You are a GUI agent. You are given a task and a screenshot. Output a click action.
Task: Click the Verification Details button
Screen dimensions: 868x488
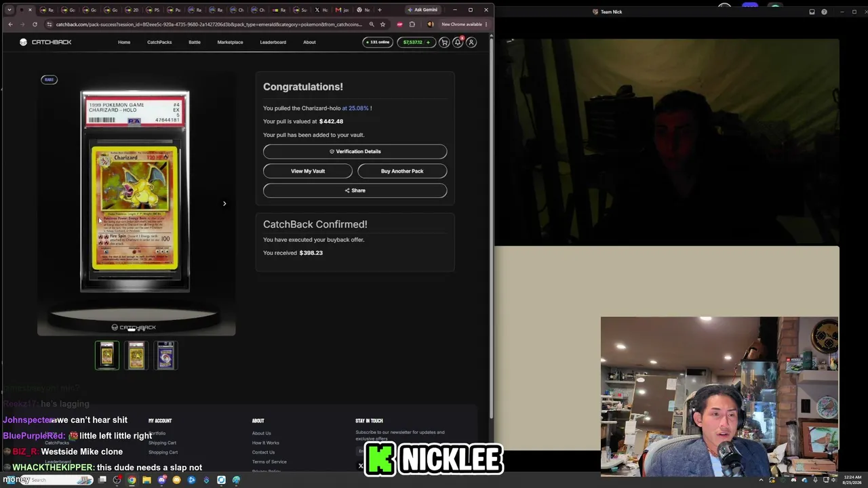[355, 151]
